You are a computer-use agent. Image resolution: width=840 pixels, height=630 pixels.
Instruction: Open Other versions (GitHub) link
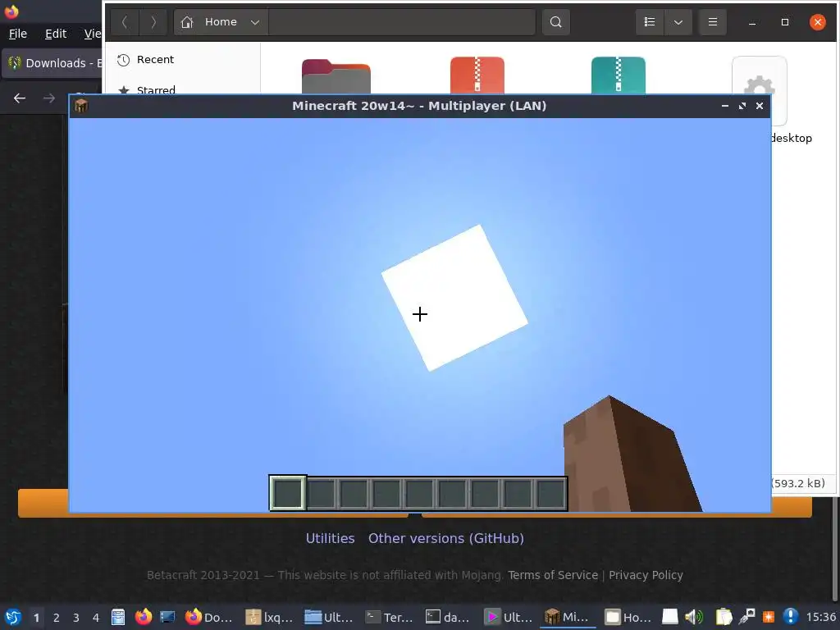445,538
